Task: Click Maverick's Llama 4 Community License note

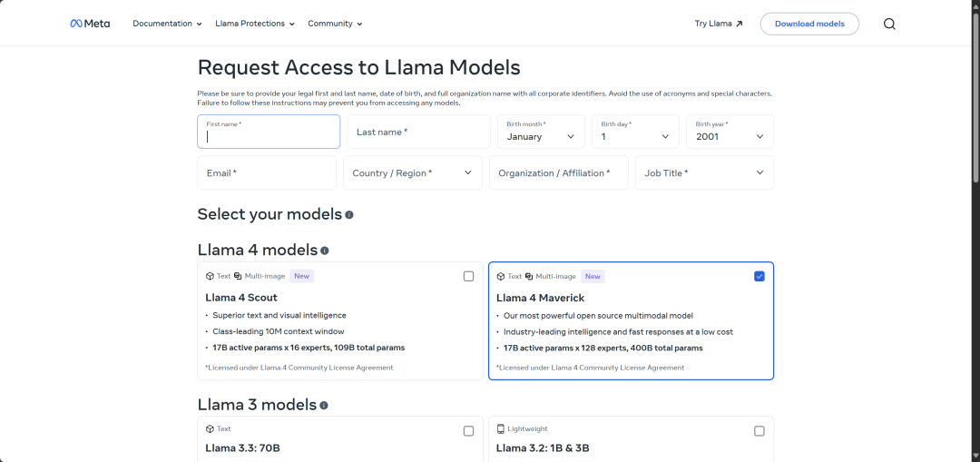Action: point(590,368)
